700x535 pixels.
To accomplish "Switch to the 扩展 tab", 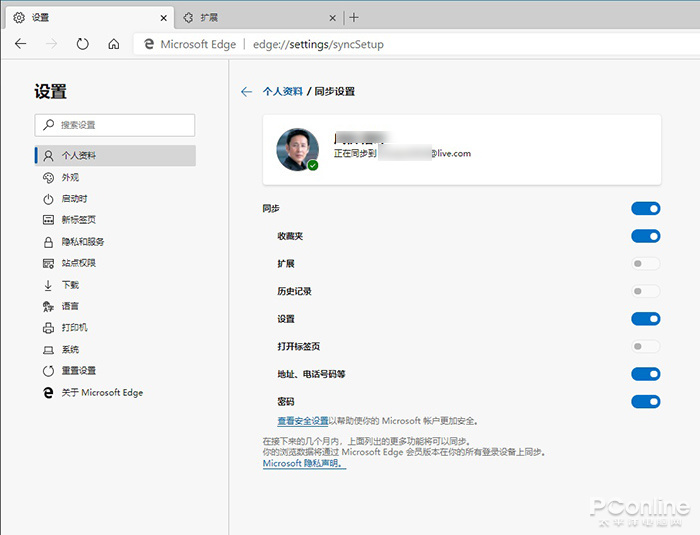I will 259,18.
